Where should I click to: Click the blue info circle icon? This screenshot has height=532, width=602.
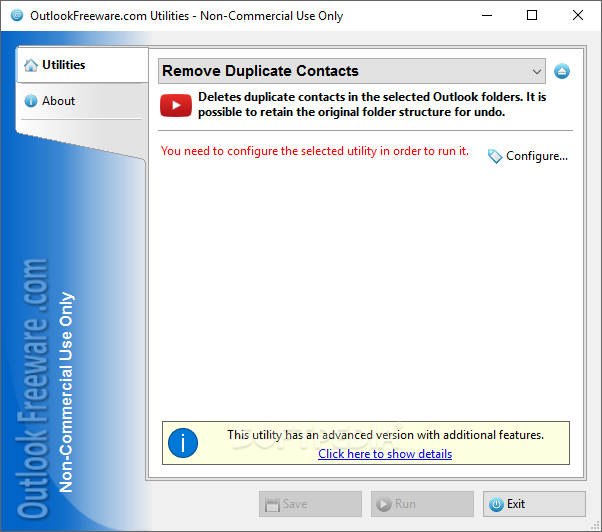183,443
